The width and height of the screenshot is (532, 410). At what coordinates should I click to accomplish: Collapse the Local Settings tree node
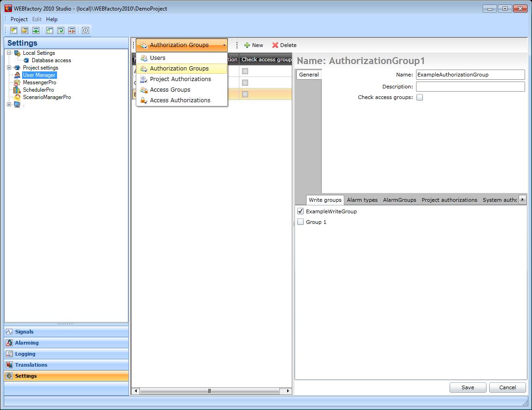[x=9, y=53]
